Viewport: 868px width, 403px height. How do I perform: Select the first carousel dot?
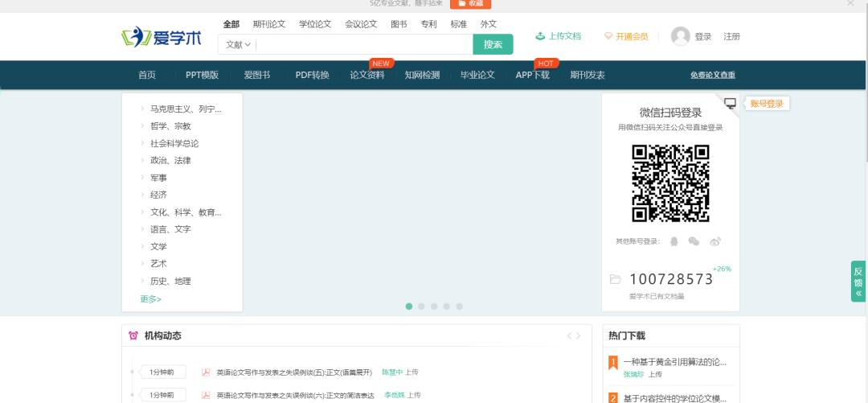tap(408, 306)
